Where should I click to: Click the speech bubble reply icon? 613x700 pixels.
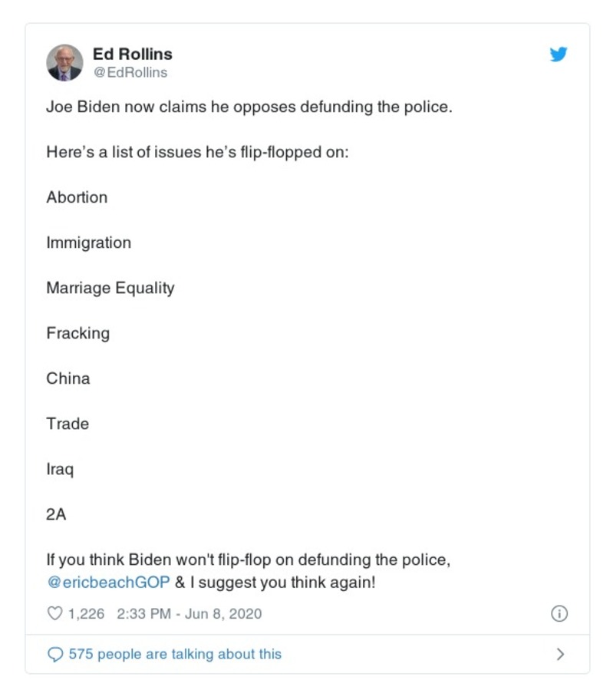57,655
